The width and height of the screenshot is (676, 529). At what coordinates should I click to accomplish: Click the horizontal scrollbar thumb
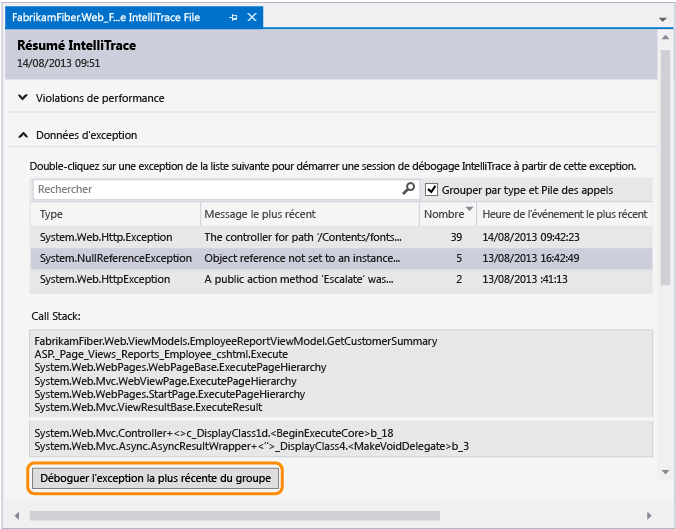[x=235, y=516]
